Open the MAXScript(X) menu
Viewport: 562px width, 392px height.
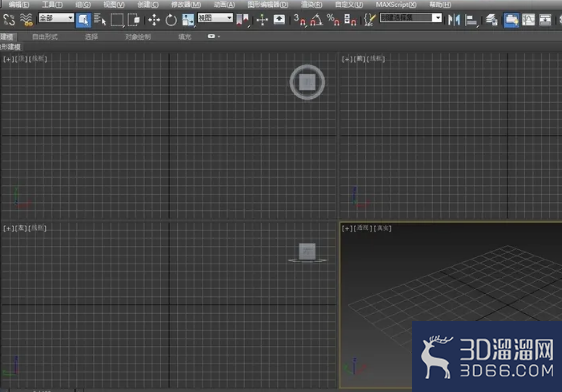(396, 5)
